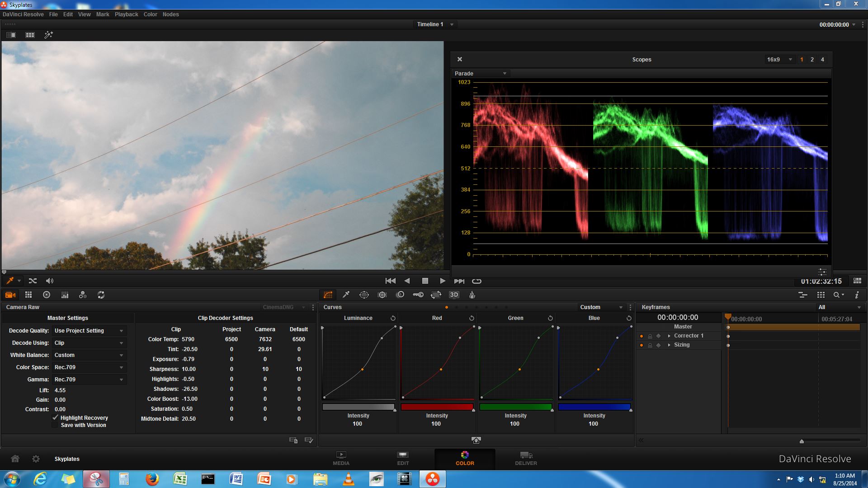The width and height of the screenshot is (868, 488).
Task: Select the Qualifier eyedropper tool
Action: [x=346, y=295]
